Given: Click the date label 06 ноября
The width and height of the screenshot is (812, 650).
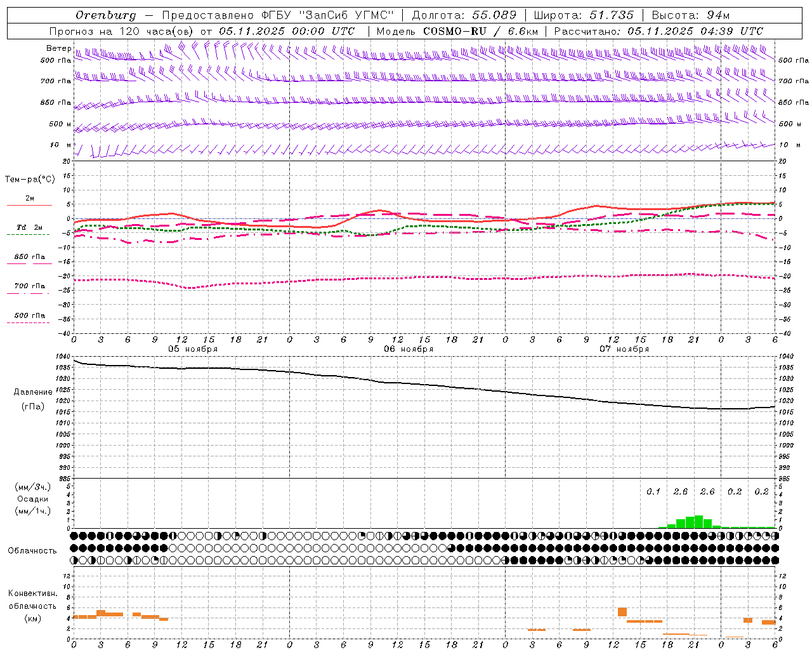Looking at the screenshot, I should point(409,349).
